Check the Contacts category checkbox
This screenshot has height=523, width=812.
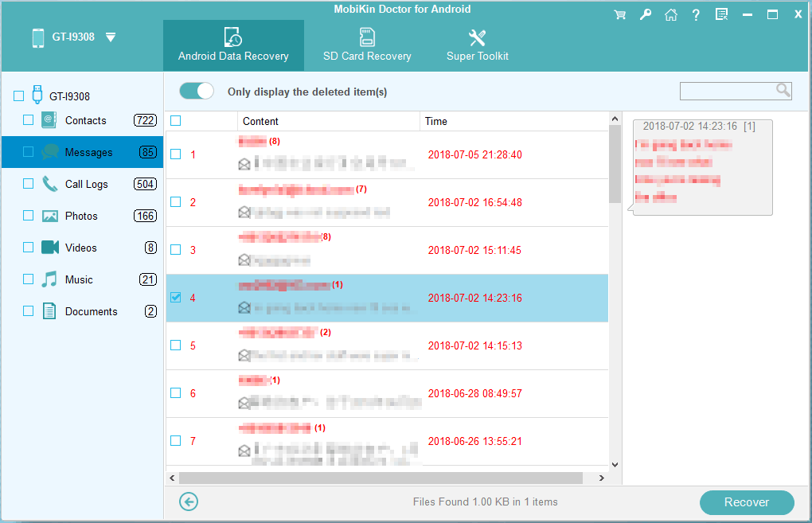pyautogui.click(x=29, y=120)
